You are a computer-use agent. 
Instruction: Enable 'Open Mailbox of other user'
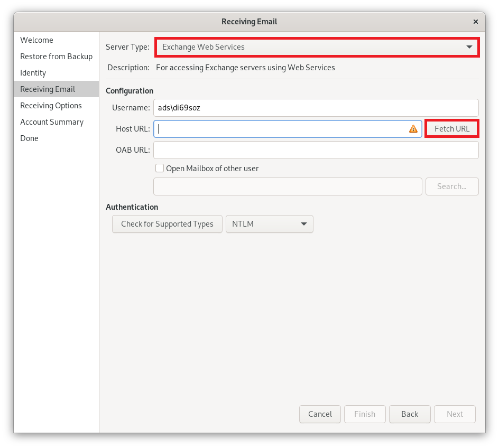[160, 168]
